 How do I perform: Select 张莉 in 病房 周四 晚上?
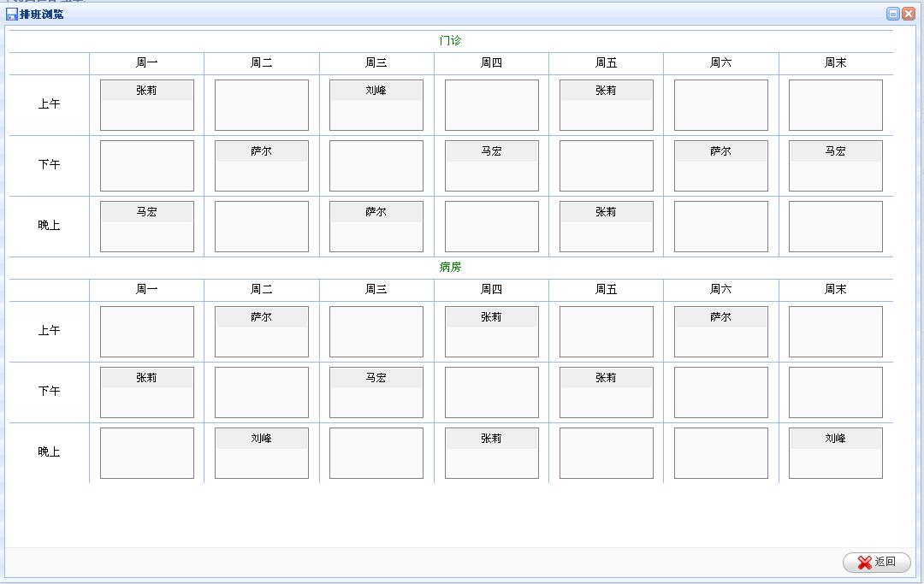click(491, 438)
